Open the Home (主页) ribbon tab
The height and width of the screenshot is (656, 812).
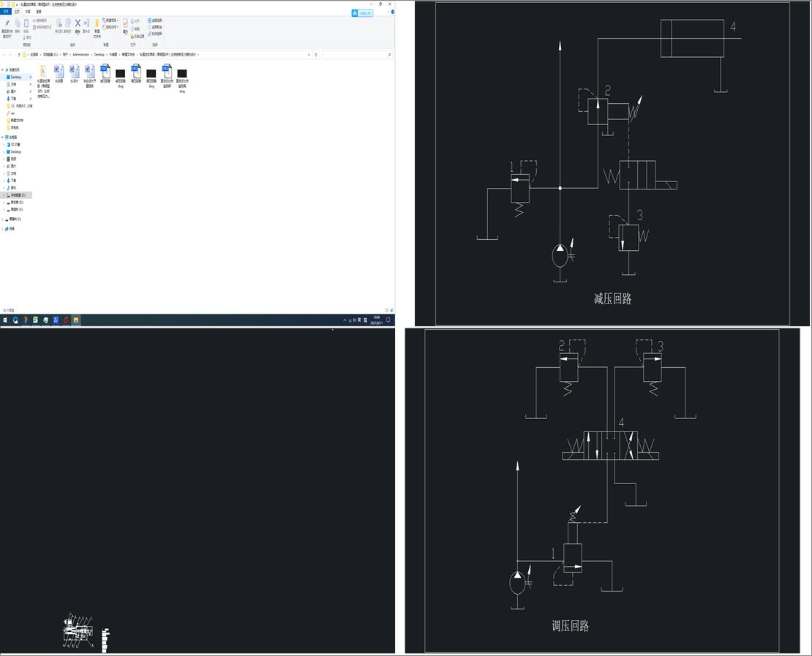pyautogui.click(x=17, y=12)
